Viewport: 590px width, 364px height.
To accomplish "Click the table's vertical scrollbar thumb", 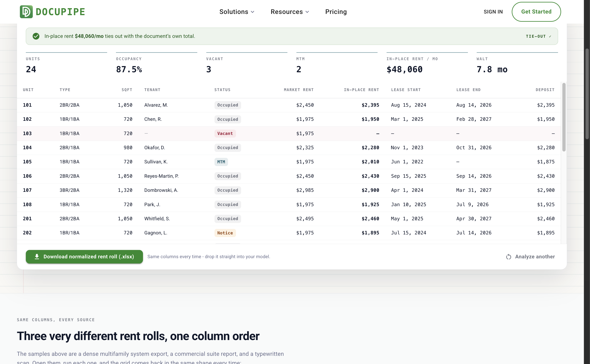I will pyautogui.click(x=564, y=117).
